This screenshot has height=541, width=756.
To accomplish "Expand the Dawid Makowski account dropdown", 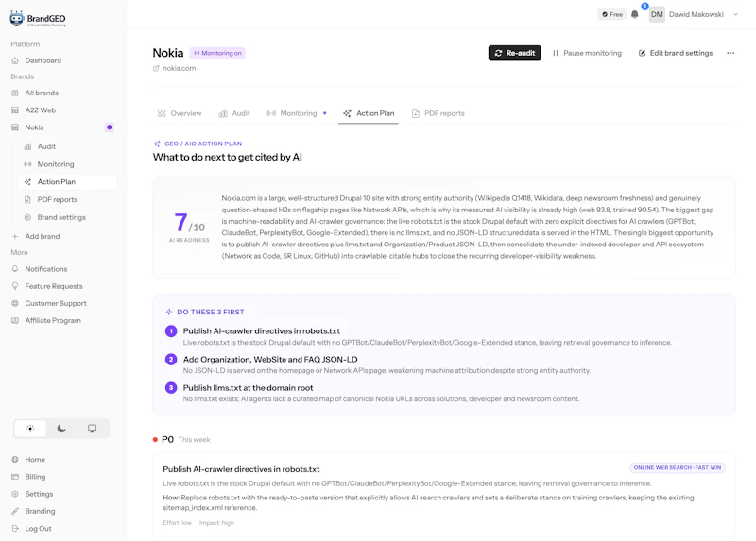I will (x=736, y=14).
